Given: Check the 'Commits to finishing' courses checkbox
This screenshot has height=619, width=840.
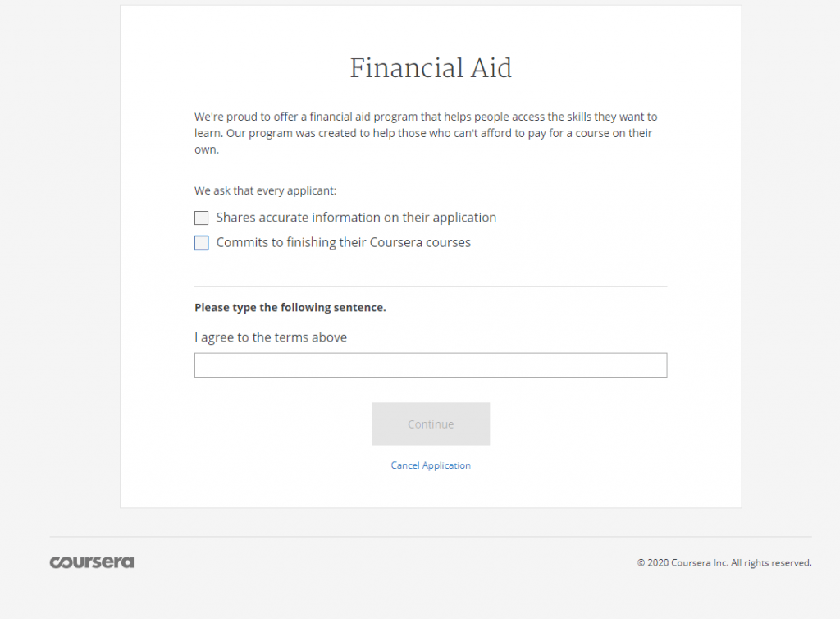Looking at the screenshot, I should [202, 243].
